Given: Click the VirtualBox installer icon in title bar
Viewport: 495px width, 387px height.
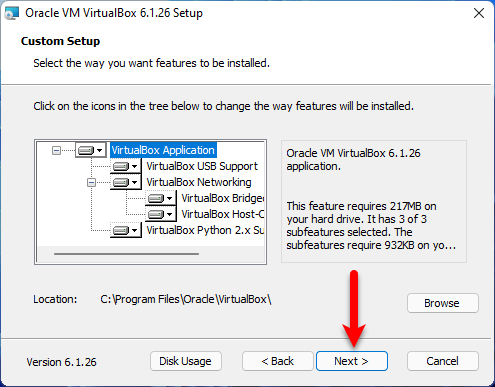Looking at the screenshot, I should (x=11, y=13).
